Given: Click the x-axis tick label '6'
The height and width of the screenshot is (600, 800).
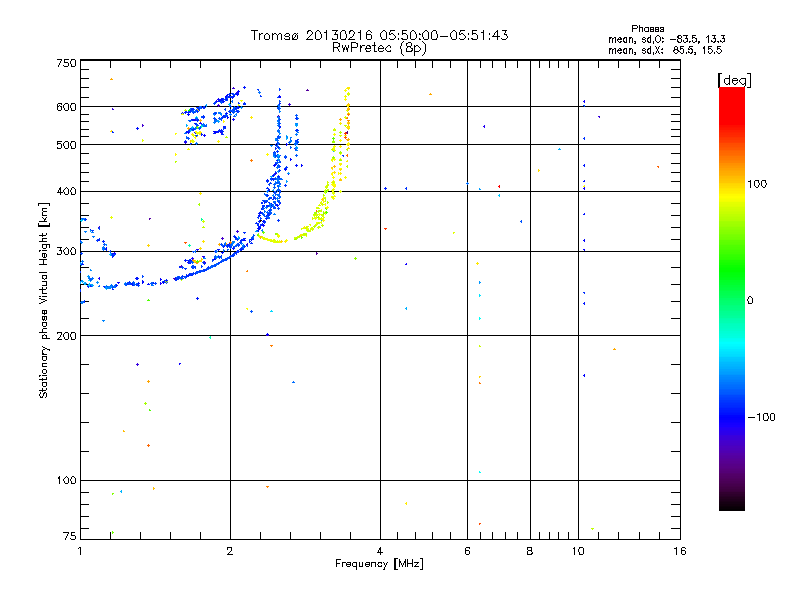Looking at the screenshot, I should (467, 551).
